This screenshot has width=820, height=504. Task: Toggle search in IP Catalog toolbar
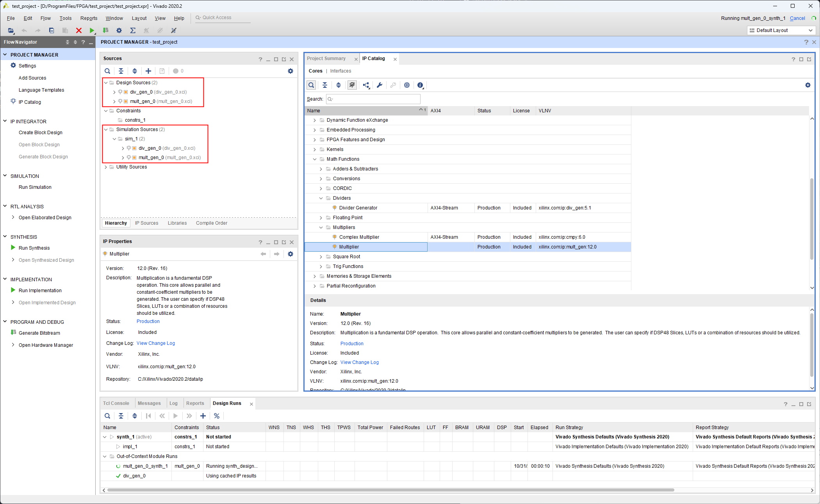[x=311, y=85]
